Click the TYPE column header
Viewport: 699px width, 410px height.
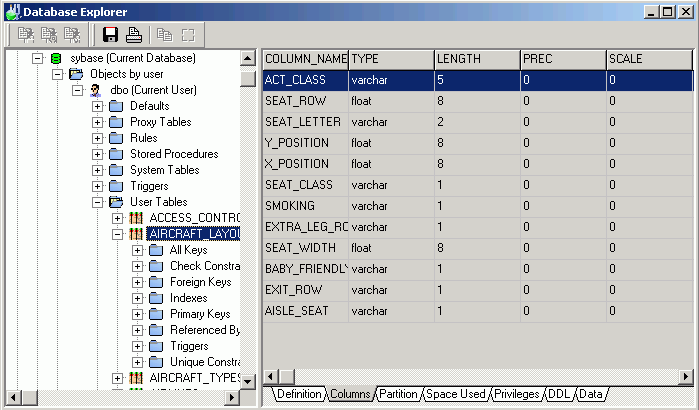click(x=391, y=59)
